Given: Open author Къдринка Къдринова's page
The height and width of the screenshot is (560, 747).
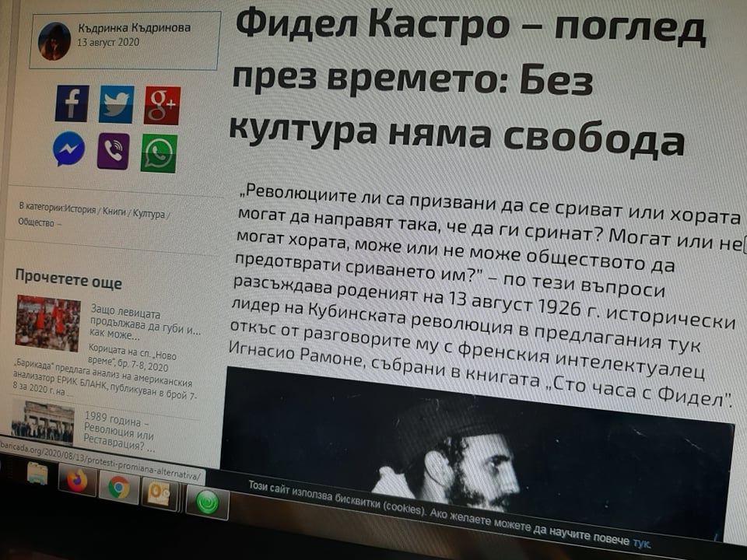Looking at the screenshot, I should 134,28.
